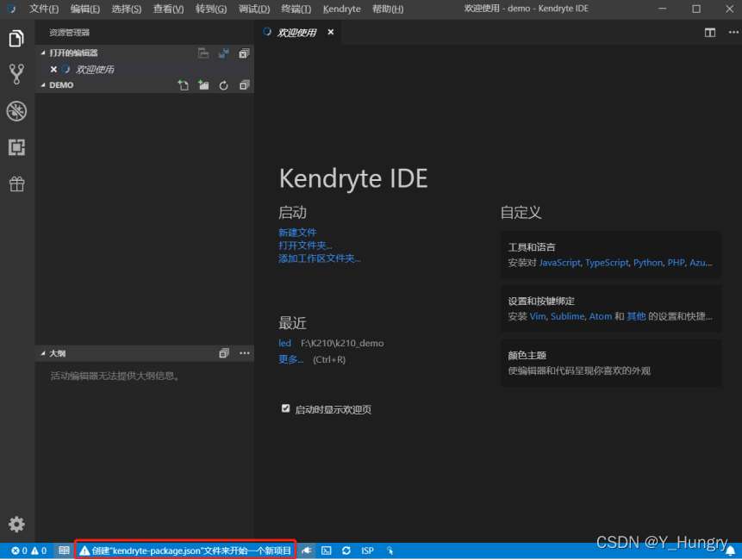The height and width of the screenshot is (560, 742).
Task: Click the 资源管理器 panel title
Action: pos(70,33)
